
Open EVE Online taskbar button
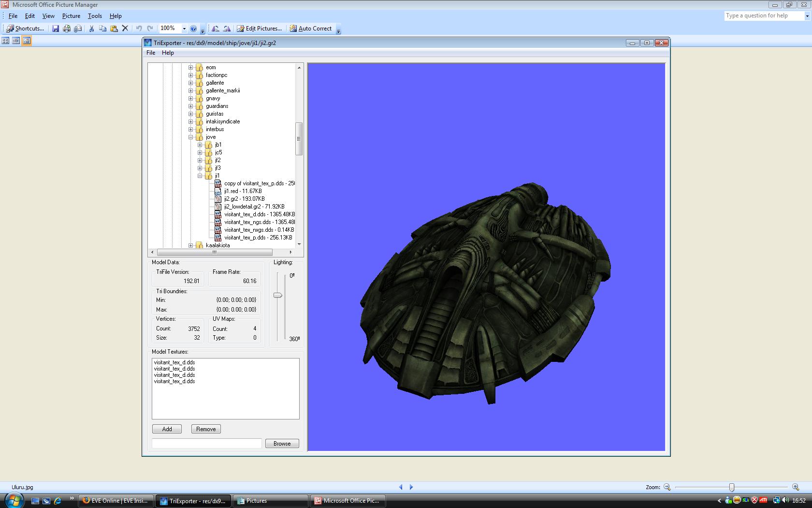pyautogui.click(x=116, y=501)
